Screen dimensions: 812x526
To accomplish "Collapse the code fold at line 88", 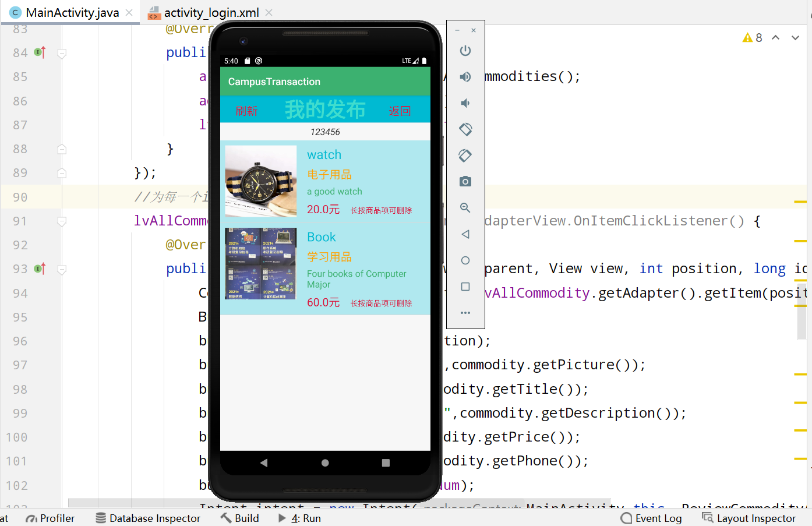I will [x=62, y=149].
